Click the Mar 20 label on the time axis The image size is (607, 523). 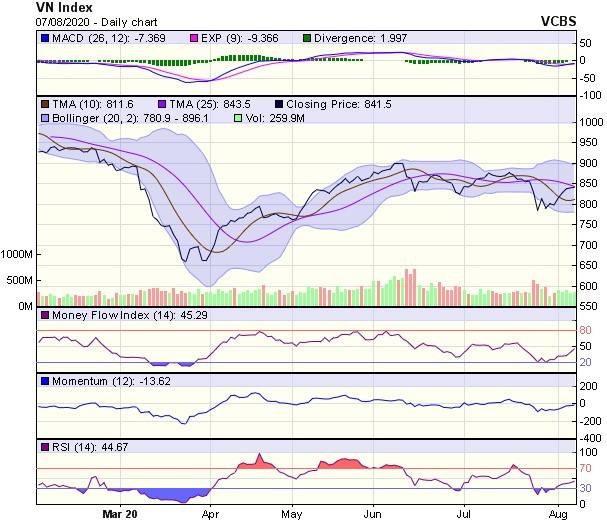(x=118, y=515)
